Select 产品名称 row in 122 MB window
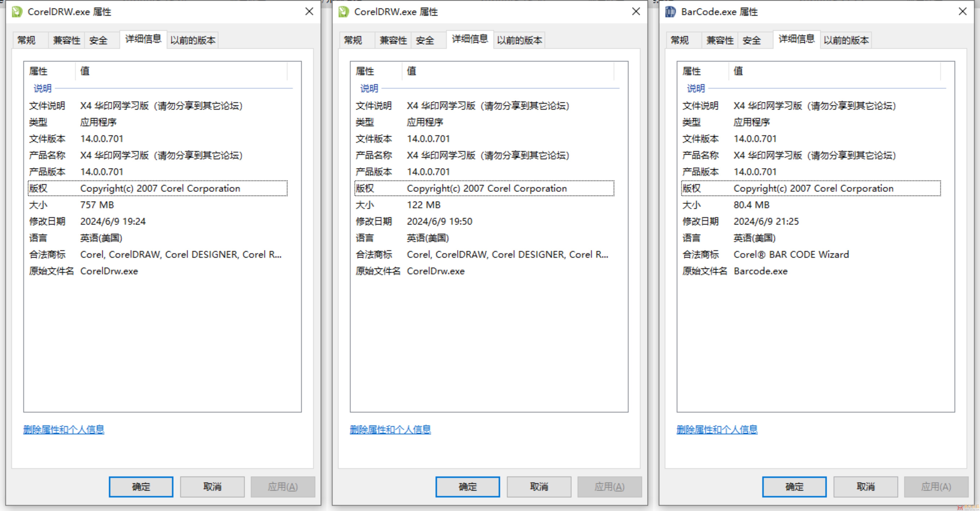This screenshot has height=511, width=980. tap(484, 155)
